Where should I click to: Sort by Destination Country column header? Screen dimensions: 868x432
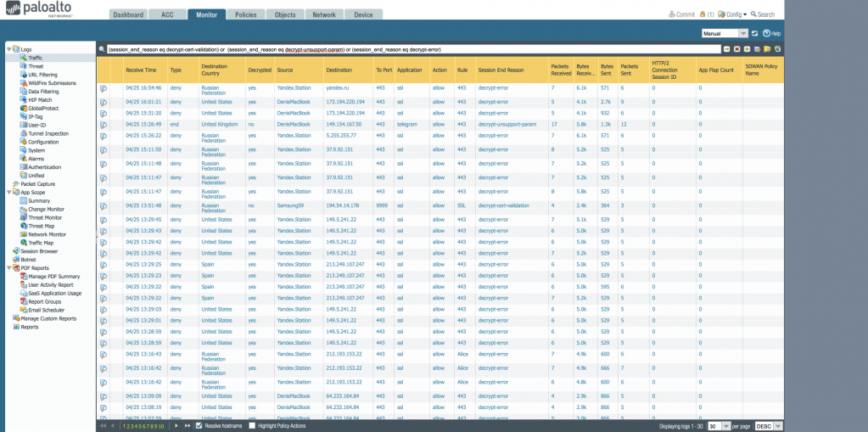[x=221, y=70]
